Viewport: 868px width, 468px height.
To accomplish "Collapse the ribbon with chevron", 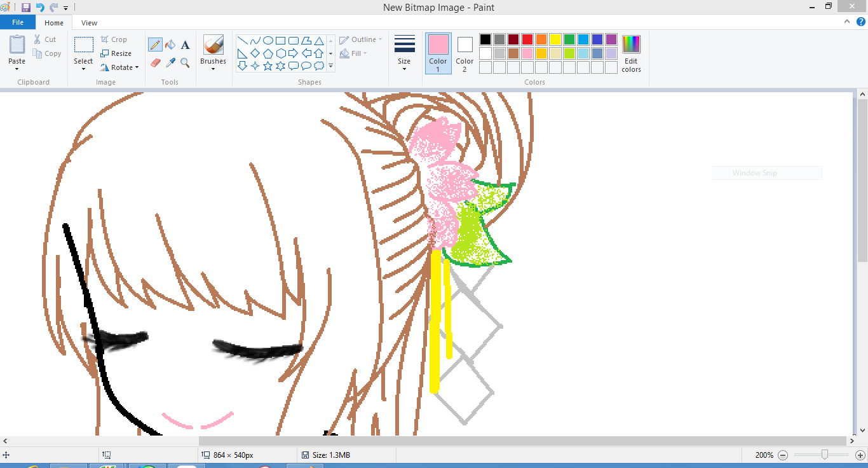I will point(847,22).
